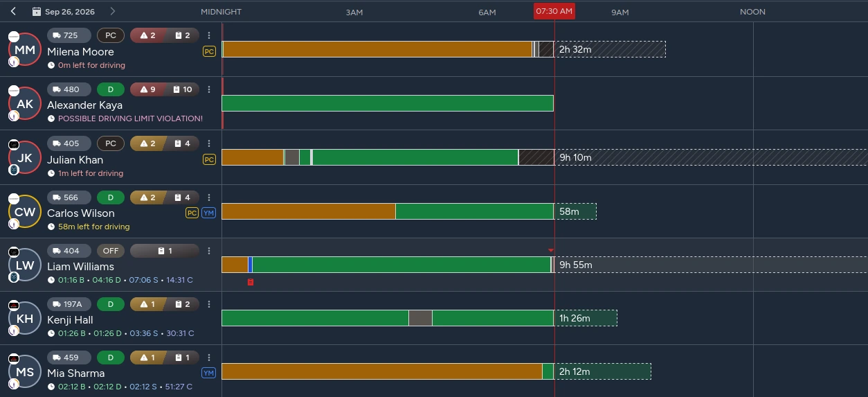868x397 pixels.
Task: Open more options menu for Kenji Hall
Action: click(209, 304)
